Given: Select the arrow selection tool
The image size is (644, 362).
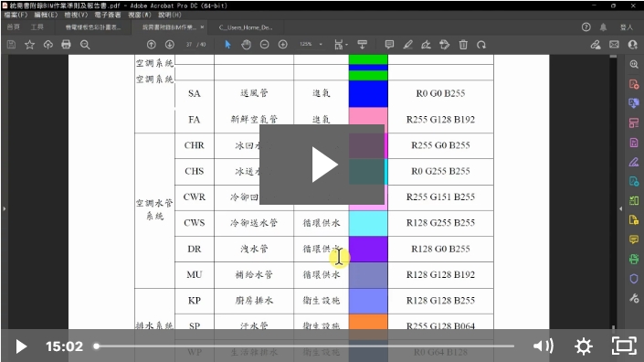Looking at the screenshot, I should click(x=228, y=45).
